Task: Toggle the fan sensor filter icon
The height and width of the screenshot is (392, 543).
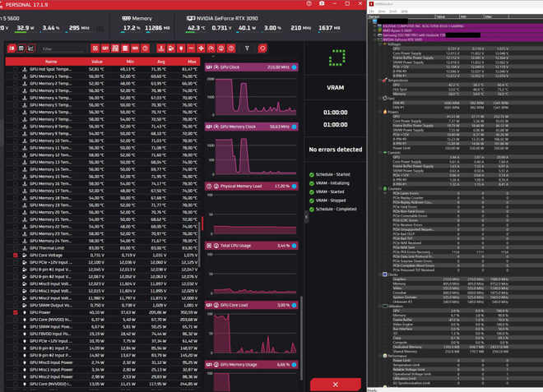Action: pos(201,48)
